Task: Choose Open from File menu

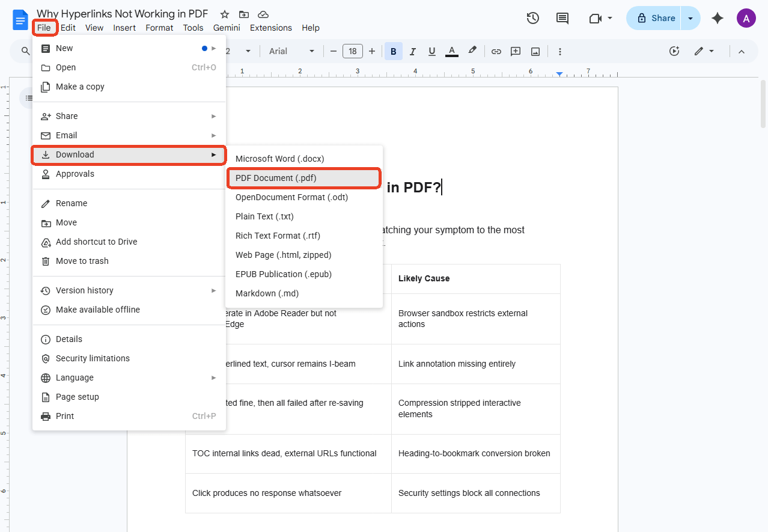Action: point(129,67)
